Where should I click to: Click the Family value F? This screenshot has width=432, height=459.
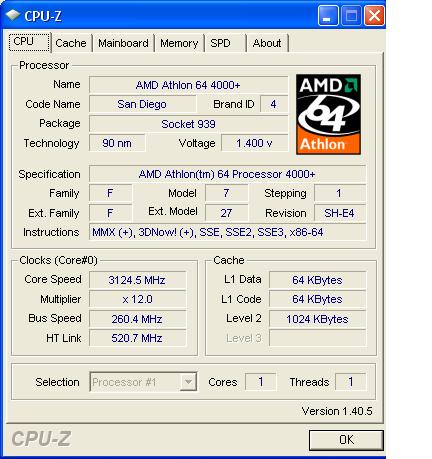click(110, 193)
